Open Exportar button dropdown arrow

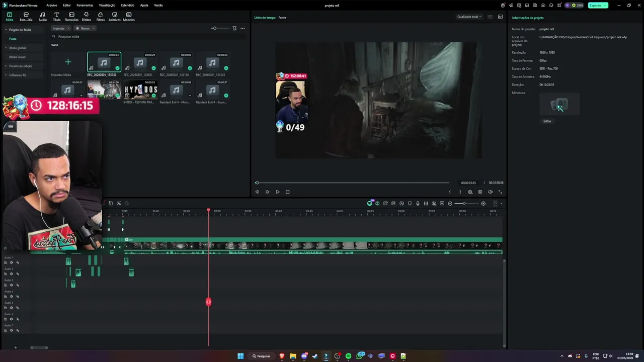coord(605,5)
